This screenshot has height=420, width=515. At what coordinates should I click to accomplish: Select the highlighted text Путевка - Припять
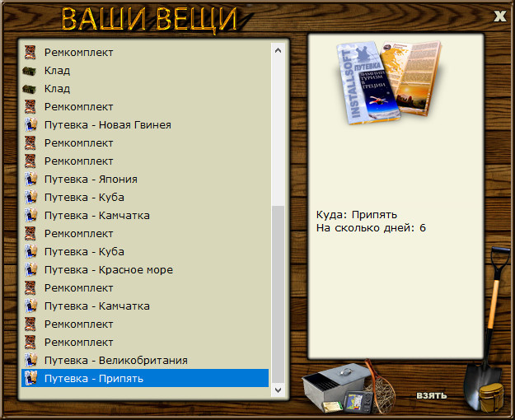coord(94,379)
